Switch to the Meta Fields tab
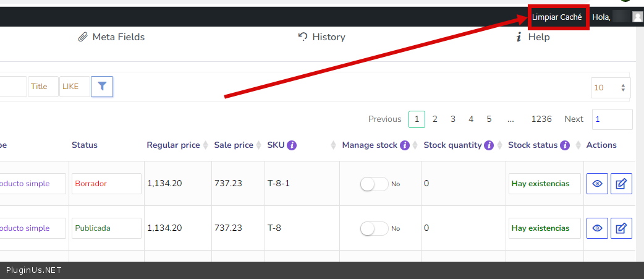644x279 pixels. [111, 37]
